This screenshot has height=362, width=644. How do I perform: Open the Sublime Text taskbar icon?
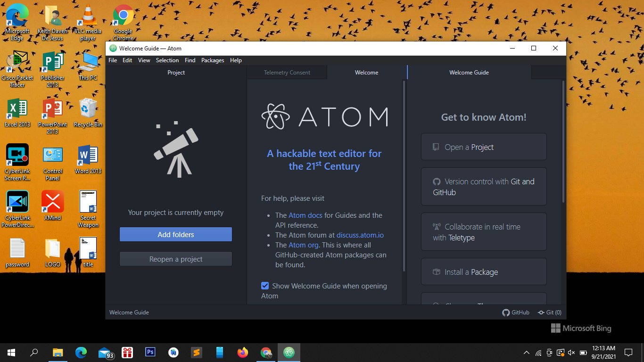[197, 352]
